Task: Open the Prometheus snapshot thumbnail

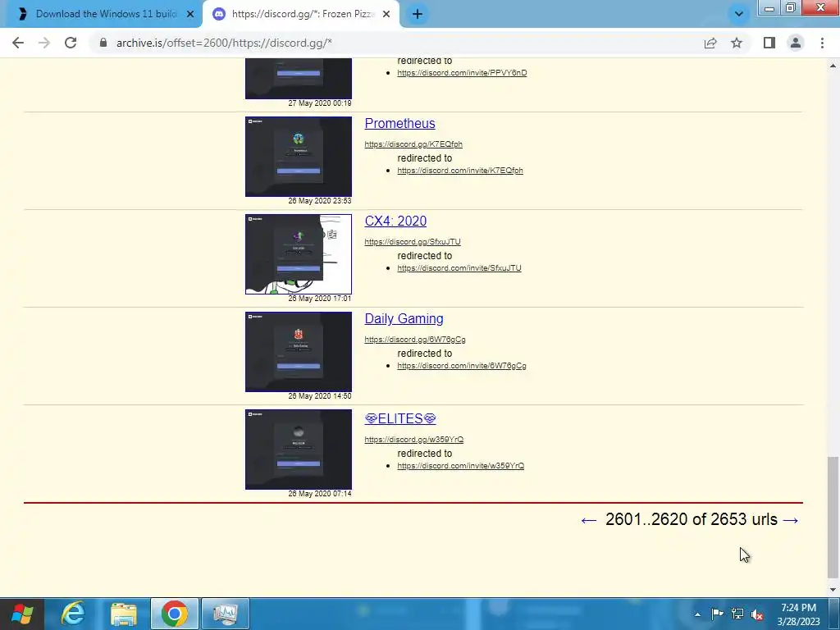Action: click(x=299, y=157)
